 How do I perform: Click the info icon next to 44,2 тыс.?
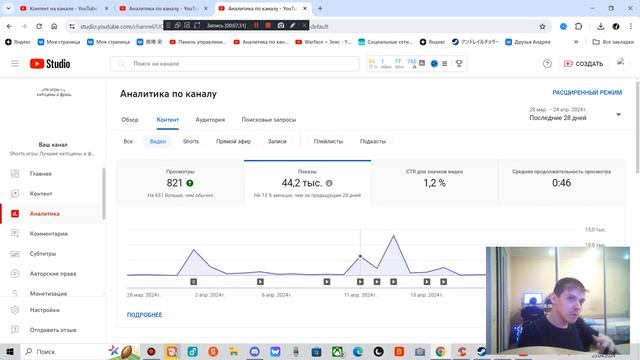(x=329, y=183)
